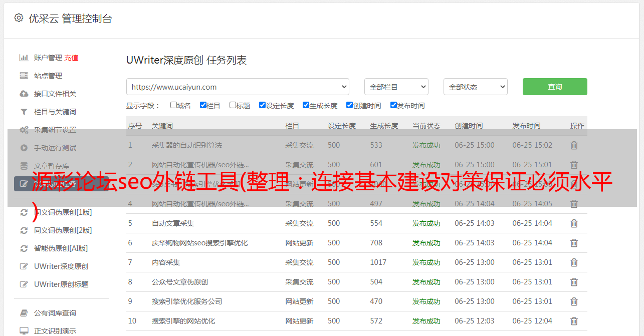Screen dimensions: 644x336
Task: Open UWriter深度原创 in sidebar
Action: point(61,266)
